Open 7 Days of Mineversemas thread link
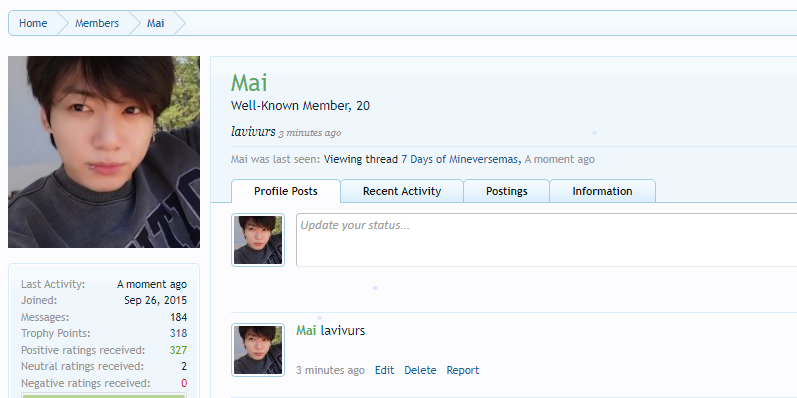This screenshot has height=398, width=797. pos(459,160)
